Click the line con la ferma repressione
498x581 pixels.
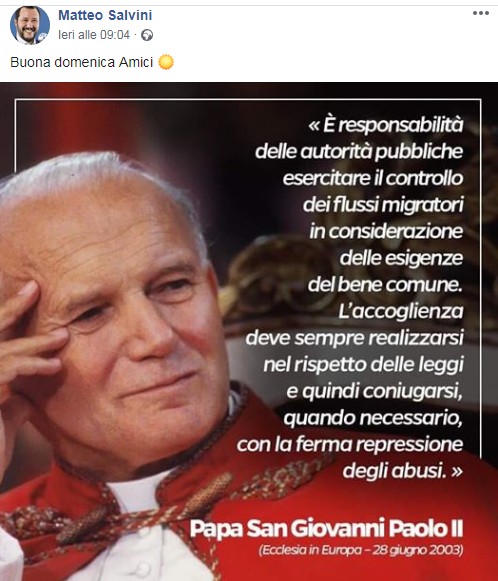tap(350, 444)
